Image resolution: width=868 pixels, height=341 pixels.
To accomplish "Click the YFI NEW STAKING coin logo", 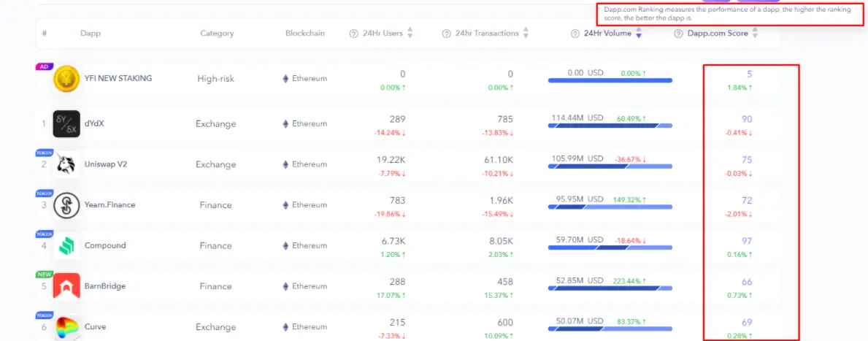I will coord(66,79).
